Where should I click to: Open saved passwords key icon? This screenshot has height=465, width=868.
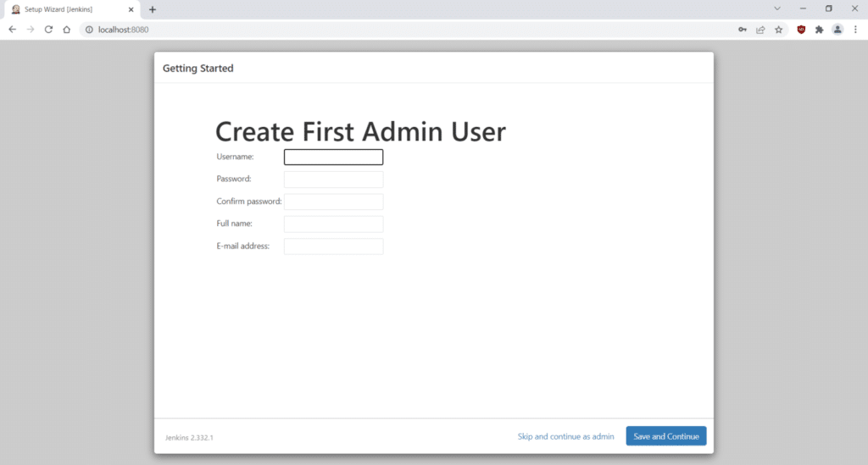coord(743,30)
